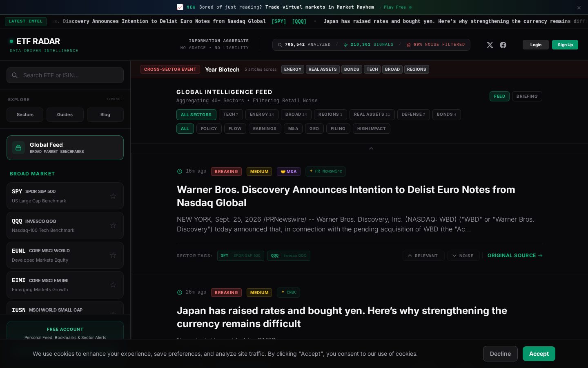Click the chart icon in promo banner
Viewport: 588px width, 368px height.
[180, 7]
